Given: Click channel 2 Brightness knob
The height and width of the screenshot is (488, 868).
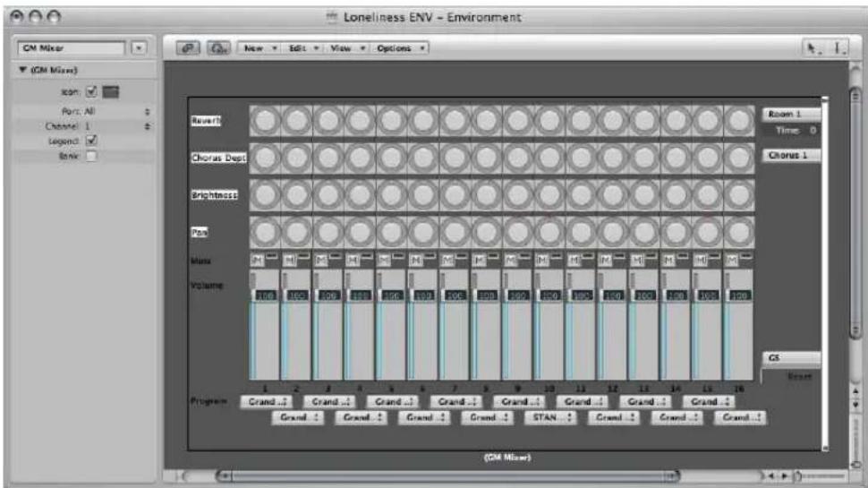Looking at the screenshot, I should (297, 195).
